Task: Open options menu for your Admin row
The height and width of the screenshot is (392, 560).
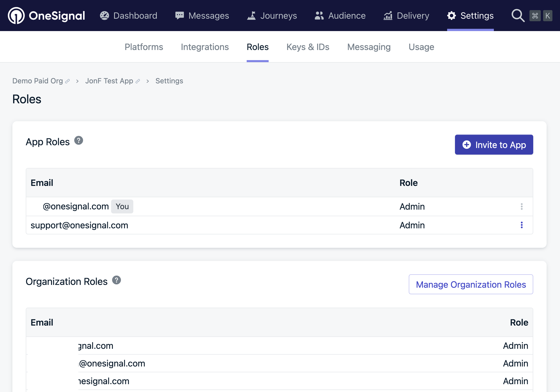Action: 522,207
